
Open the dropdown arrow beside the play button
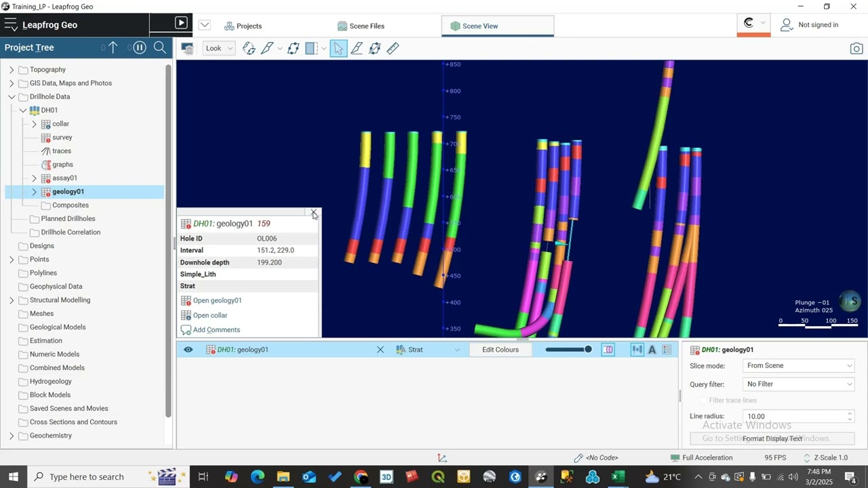pos(204,25)
